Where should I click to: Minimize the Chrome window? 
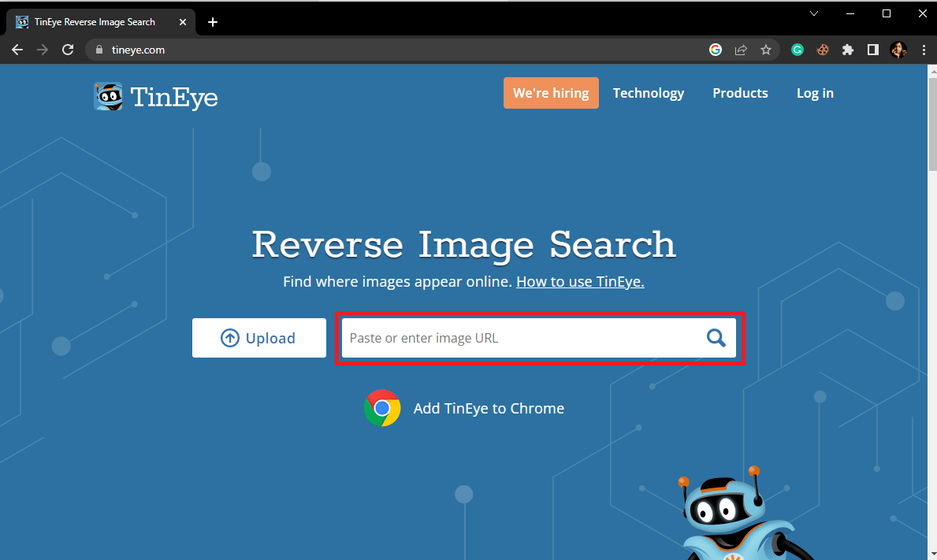tap(850, 13)
